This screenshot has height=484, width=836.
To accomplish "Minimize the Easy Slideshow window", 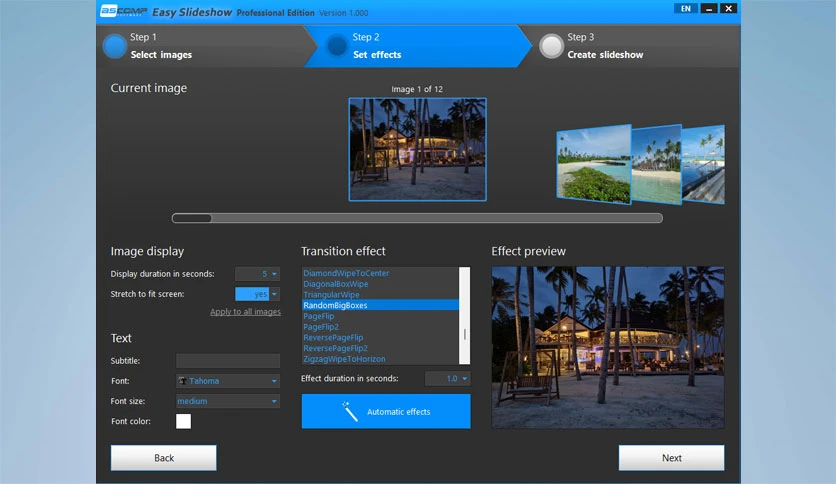I will [709, 9].
